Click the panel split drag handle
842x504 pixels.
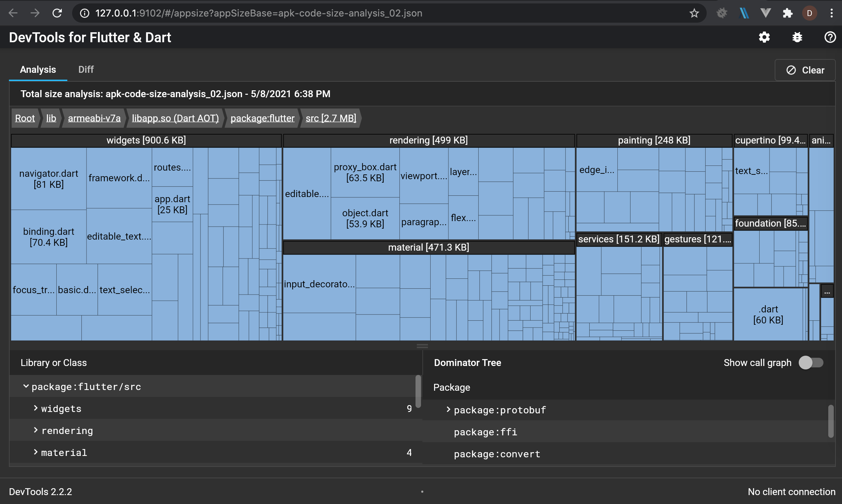(422, 346)
